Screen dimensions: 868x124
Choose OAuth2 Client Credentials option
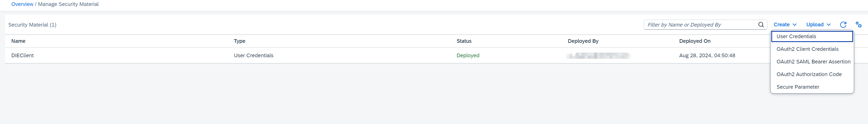[x=807, y=49]
